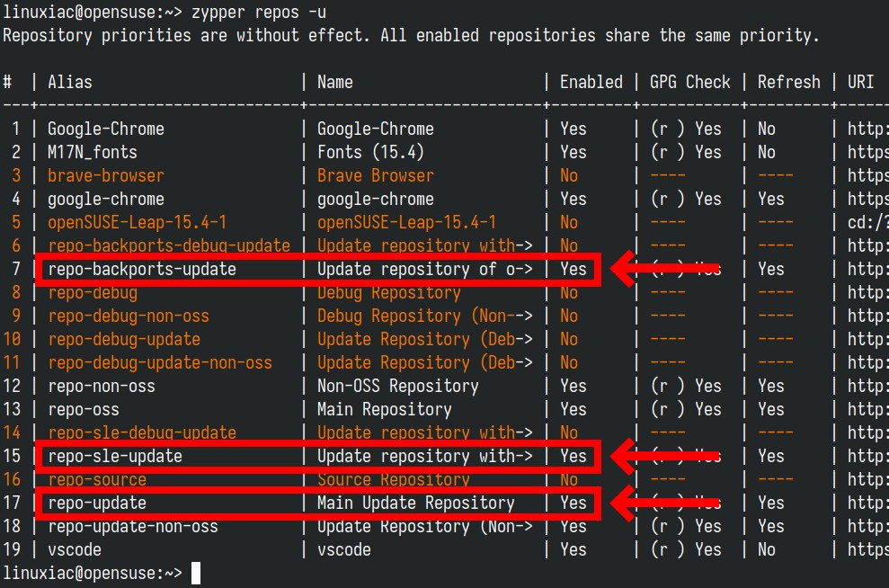Click the name 'Update repository of o->'

pyautogui.click(x=424, y=269)
